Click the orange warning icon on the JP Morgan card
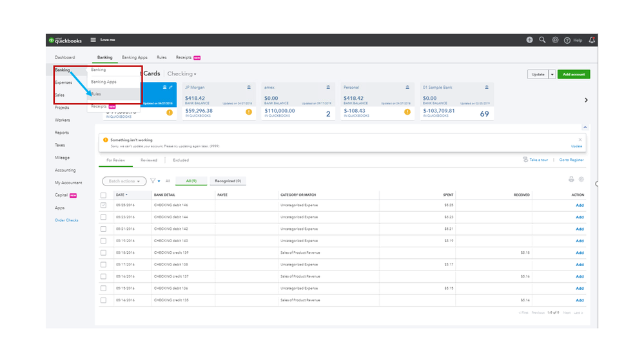The image size is (644, 362). [x=249, y=112]
